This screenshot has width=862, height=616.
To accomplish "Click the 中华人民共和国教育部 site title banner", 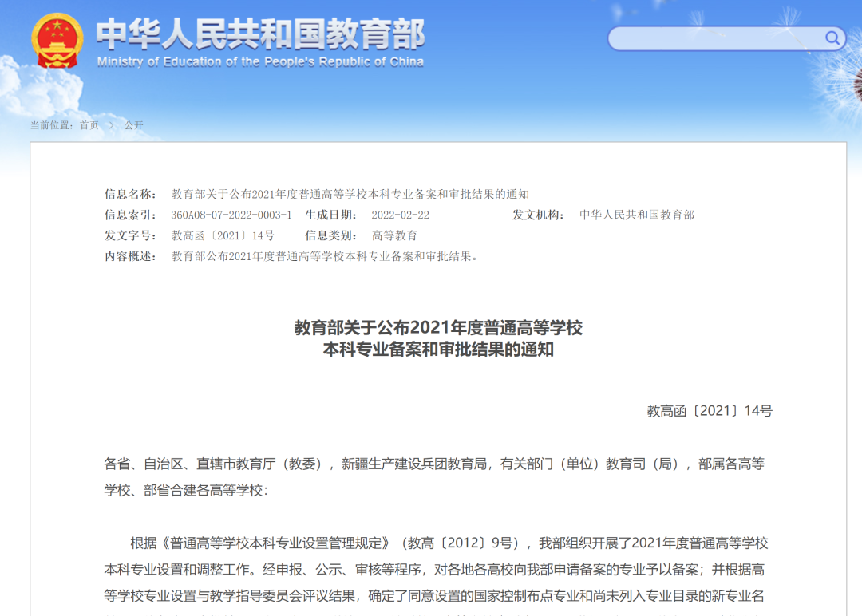I will tap(260, 33).
